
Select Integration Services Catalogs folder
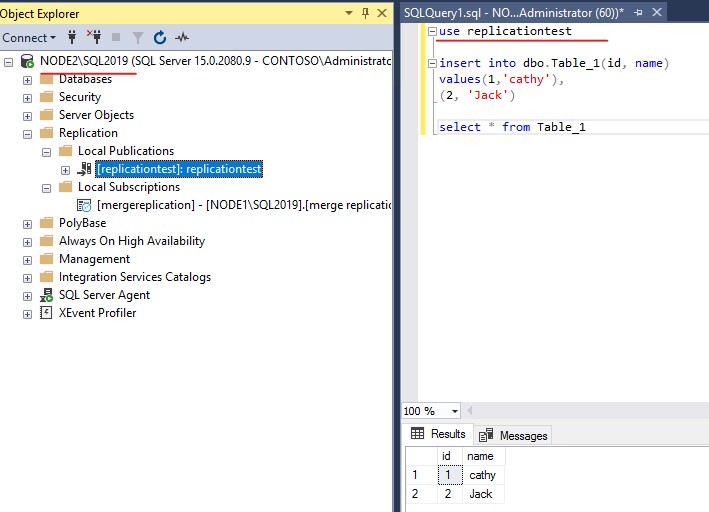[x=135, y=277]
